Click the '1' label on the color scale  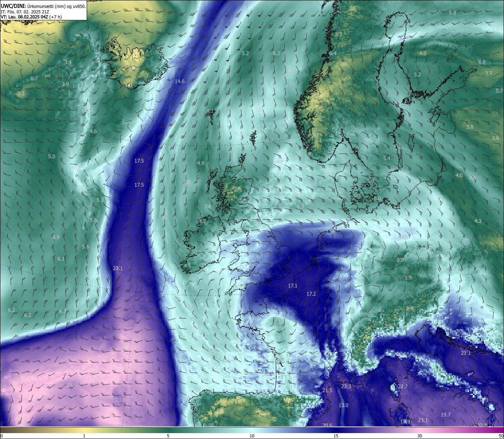click(x=84, y=436)
